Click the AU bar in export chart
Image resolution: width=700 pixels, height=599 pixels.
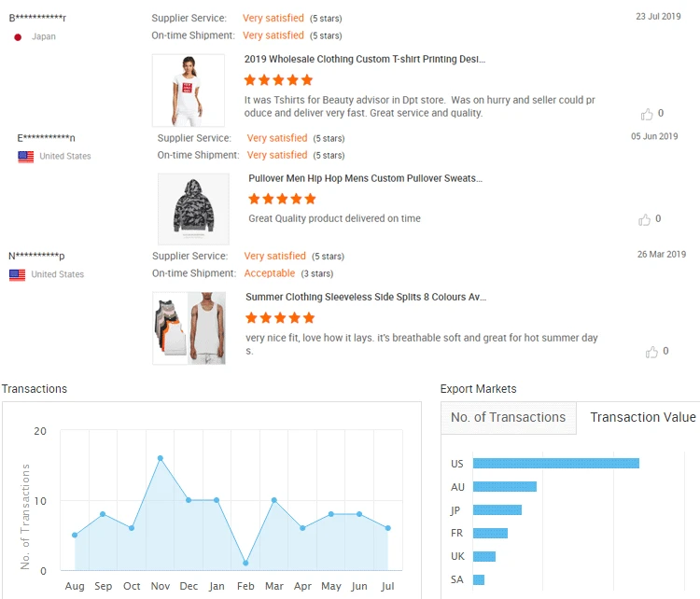click(x=504, y=487)
